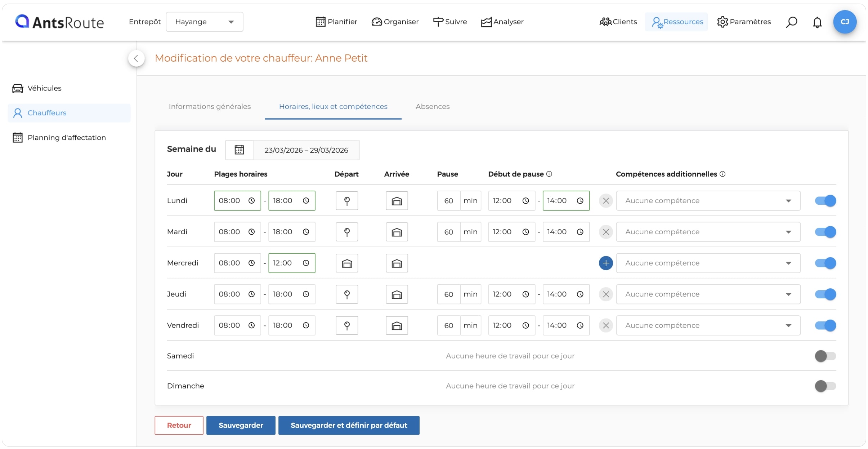Disable Jeudi working day toggle
Screen dimensions: 868x449
click(x=825, y=294)
